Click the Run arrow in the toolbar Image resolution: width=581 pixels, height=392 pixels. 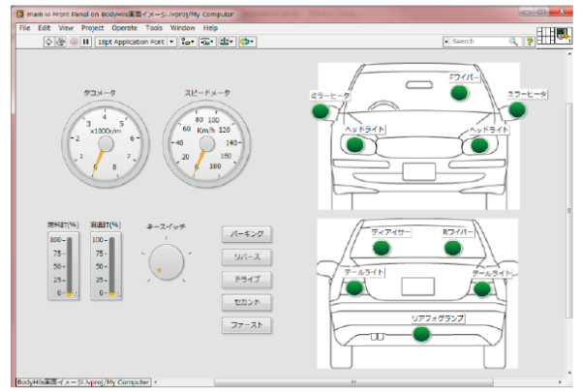(48, 42)
